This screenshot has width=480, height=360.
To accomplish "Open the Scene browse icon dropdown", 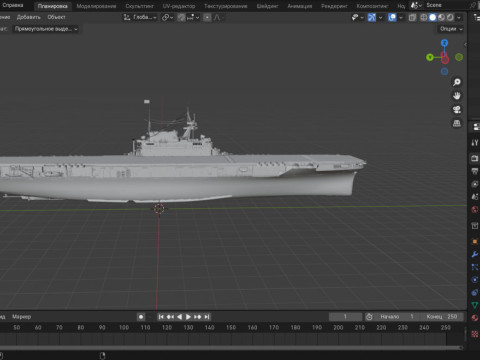I will (x=416, y=5).
